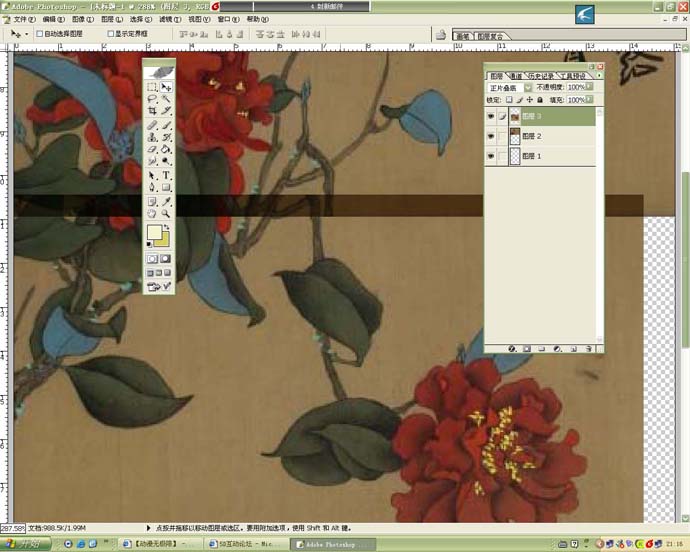This screenshot has height=552, width=690.
Task: Hide layer 2 using eye icon
Action: click(x=491, y=136)
